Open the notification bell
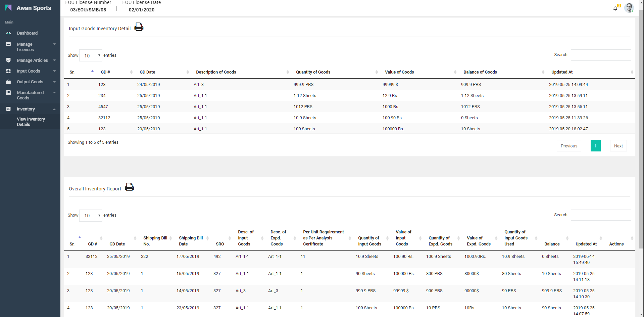 click(x=615, y=8)
